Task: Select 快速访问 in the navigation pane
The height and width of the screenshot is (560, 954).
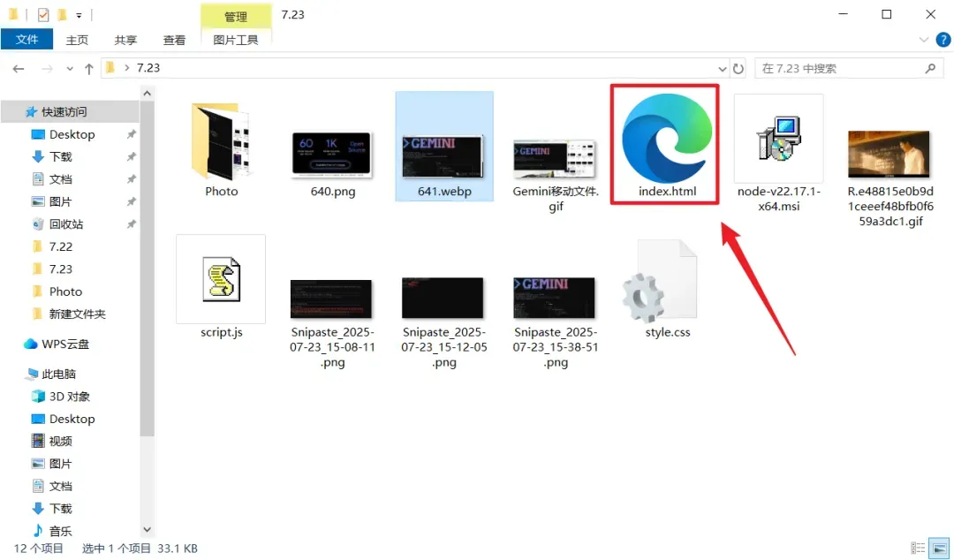Action: click(x=70, y=112)
